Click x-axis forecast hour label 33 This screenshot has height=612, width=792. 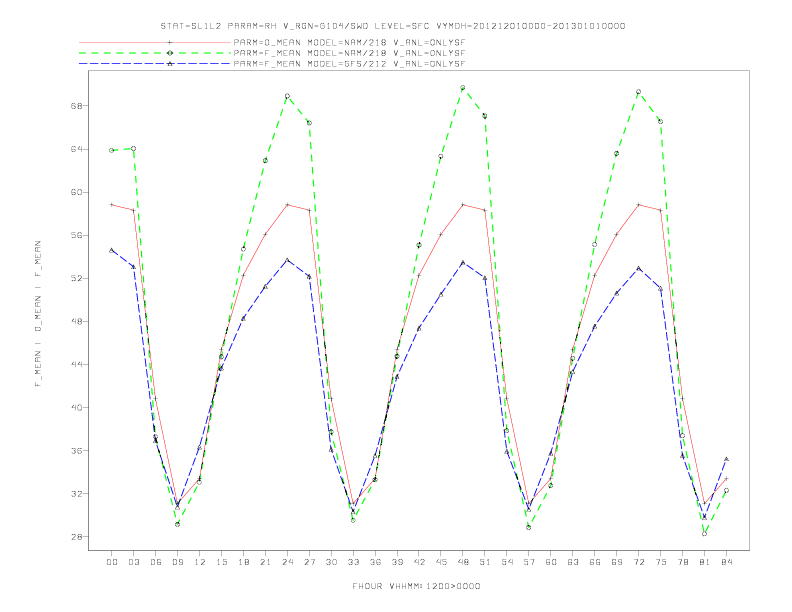tap(353, 562)
